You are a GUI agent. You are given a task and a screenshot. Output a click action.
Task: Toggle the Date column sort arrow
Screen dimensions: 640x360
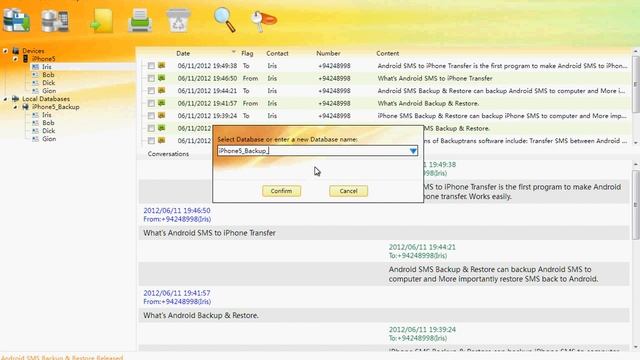233,52
